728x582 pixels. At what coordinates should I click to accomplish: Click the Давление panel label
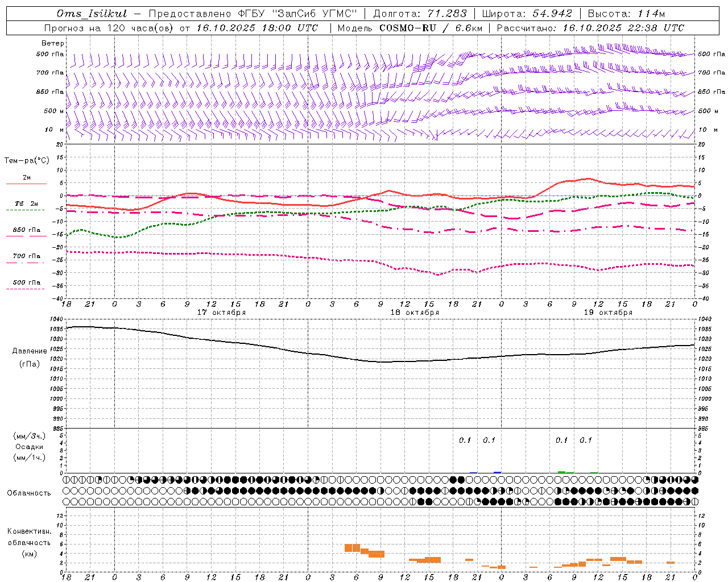point(30,351)
